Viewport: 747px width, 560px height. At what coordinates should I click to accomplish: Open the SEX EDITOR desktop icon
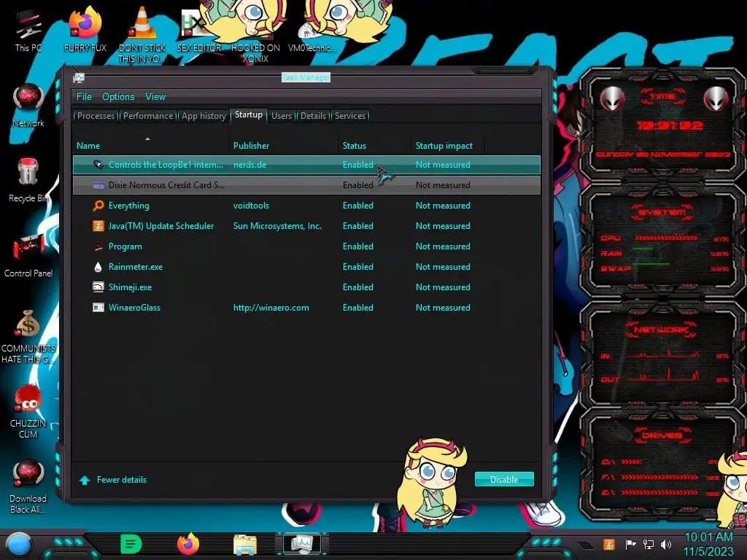[199, 31]
